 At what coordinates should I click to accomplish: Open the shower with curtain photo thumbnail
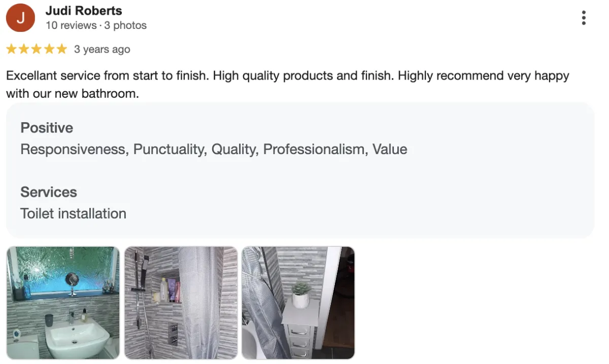click(181, 303)
